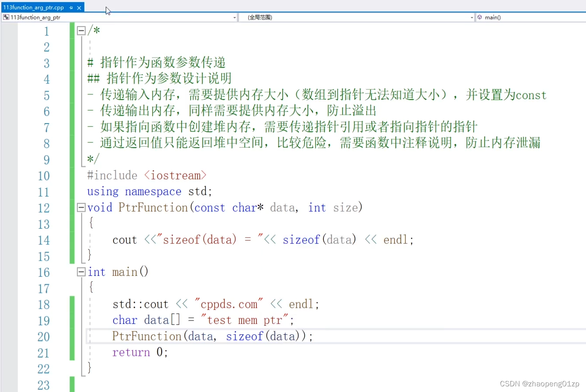Screen dimensions: 586x392
Task: Close the 113function_arg_ptr.cpp tab
Action: pyautogui.click(x=79, y=8)
